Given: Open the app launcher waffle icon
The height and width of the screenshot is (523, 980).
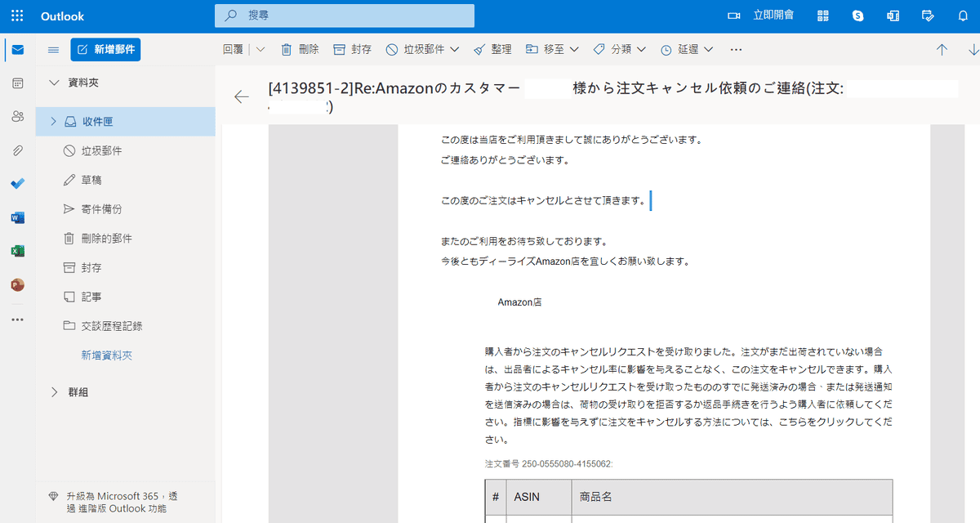Looking at the screenshot, I should coord(17,16).
